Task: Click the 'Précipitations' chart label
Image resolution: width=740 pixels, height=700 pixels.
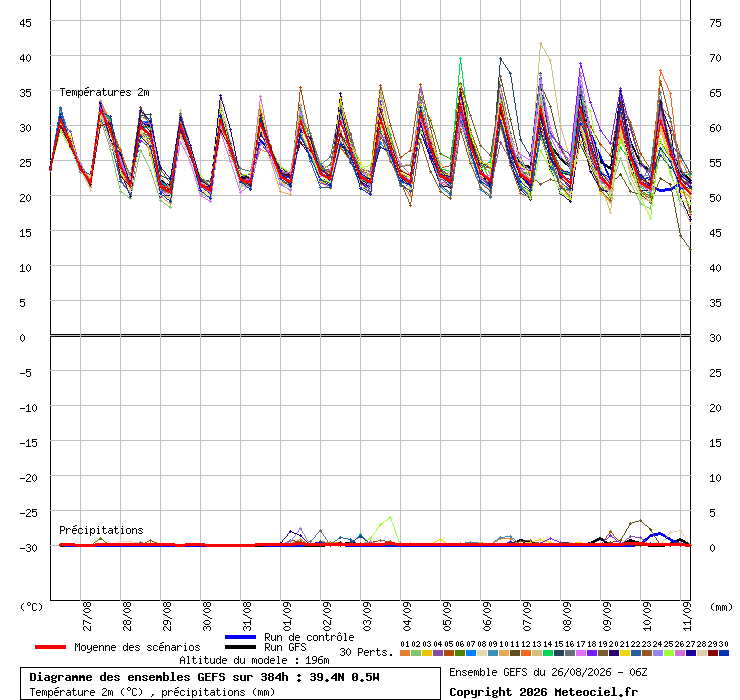Action: tap(101, 530)
